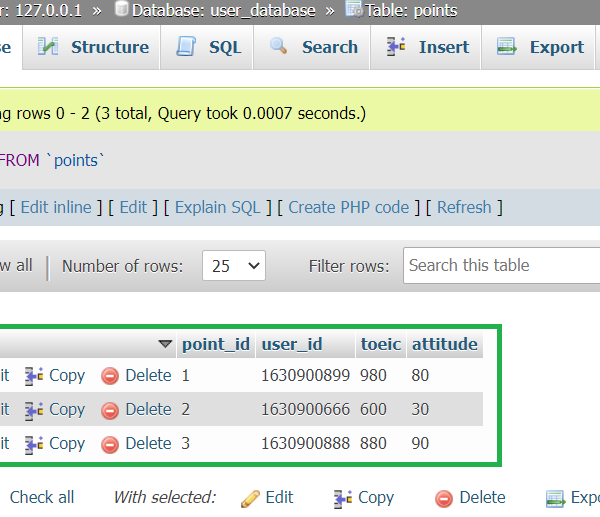Click Delete icon for point_id 3
600x517 pixels.
coord(110,444)
